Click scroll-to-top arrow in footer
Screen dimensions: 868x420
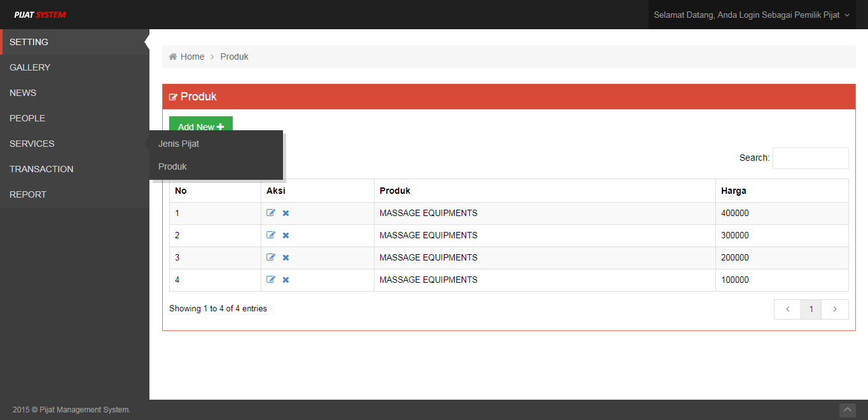click(847, 410)
